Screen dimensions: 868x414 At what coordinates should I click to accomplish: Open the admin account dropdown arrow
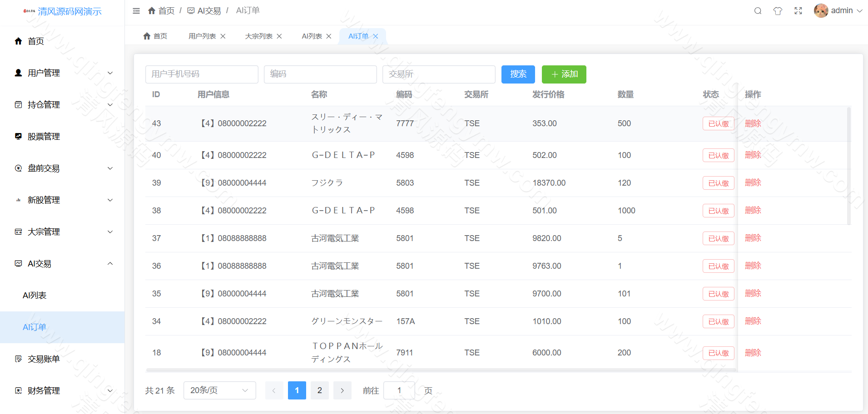859,11
